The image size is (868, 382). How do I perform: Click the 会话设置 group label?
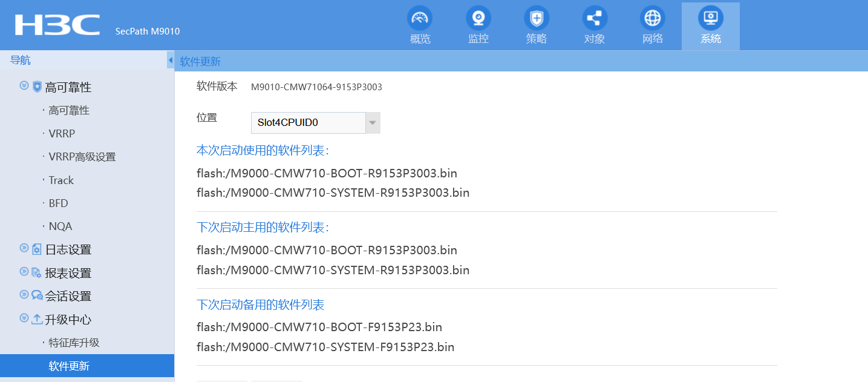tap(68, 296)
